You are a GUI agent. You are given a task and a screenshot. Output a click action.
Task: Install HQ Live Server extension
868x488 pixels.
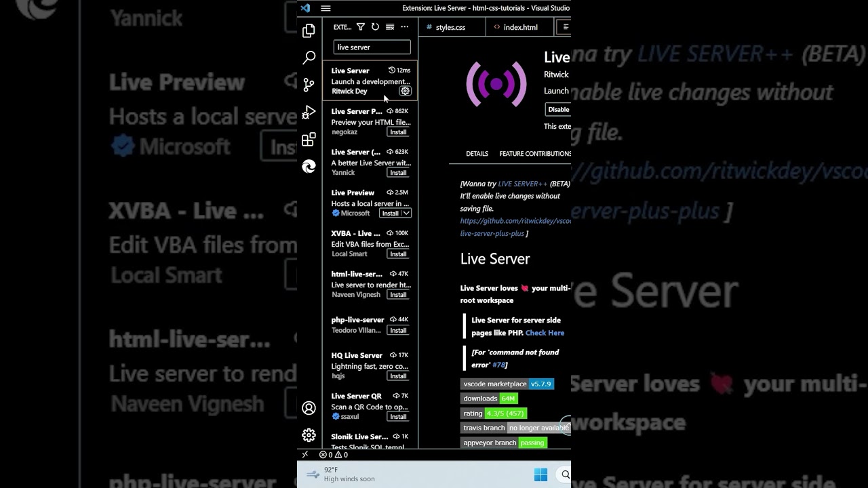(x=398, y=375)
